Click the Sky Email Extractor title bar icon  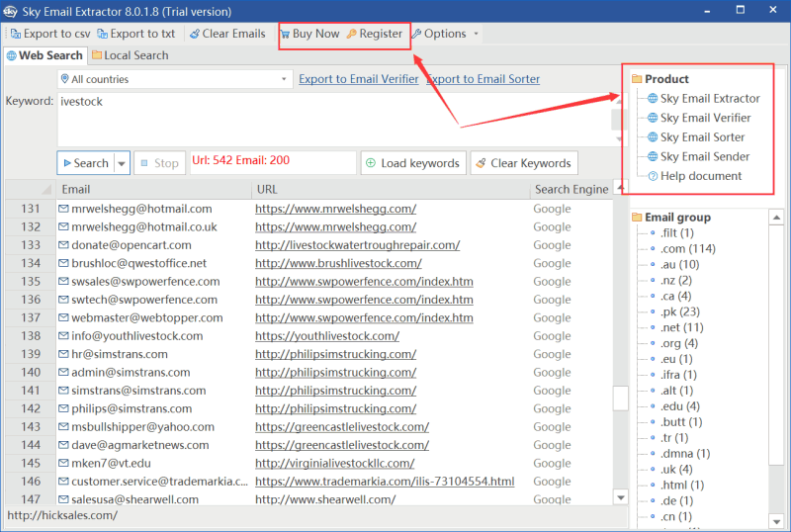(x=10, y=11)
